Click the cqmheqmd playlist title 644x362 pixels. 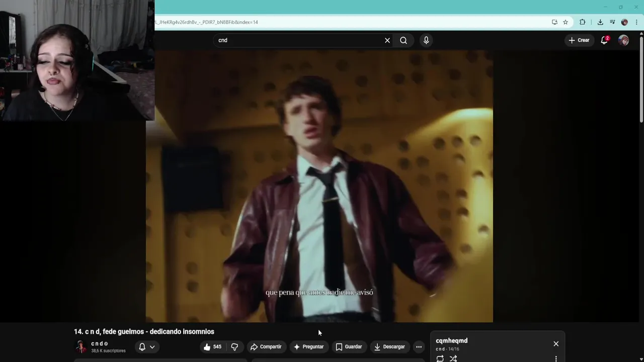pyautogui.click(x=451, y=340)
